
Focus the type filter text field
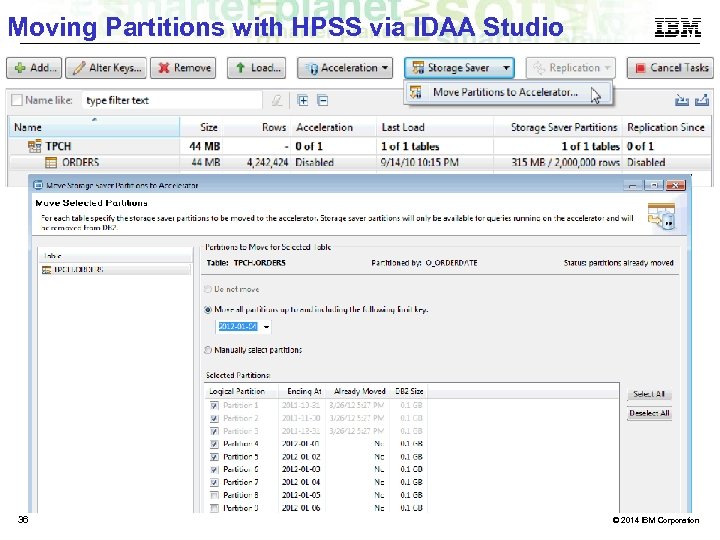(172, 100)
